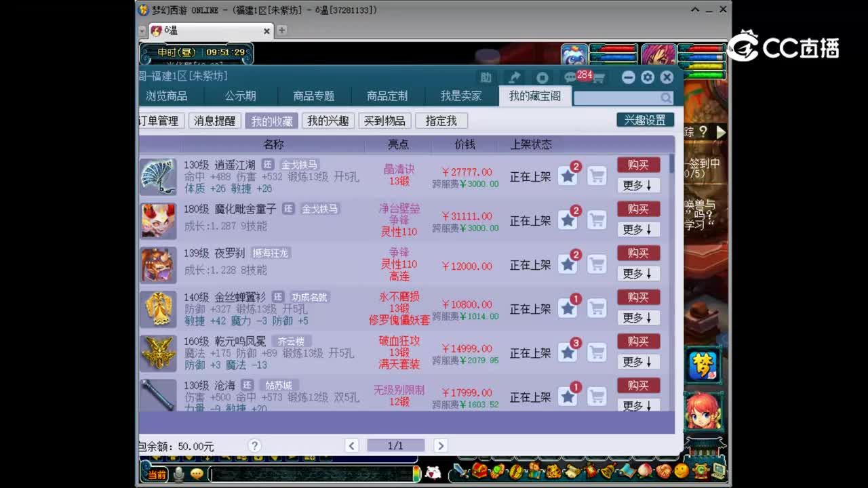Image resolution: width=868 pixels, height=488 pixels.
Task: Switch to the 商品专题 tab
Action: pyautogui.click(x=314, y=96)
